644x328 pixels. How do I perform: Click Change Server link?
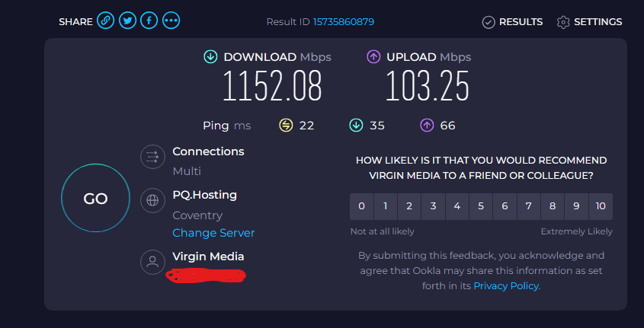(x=213, y=233)
